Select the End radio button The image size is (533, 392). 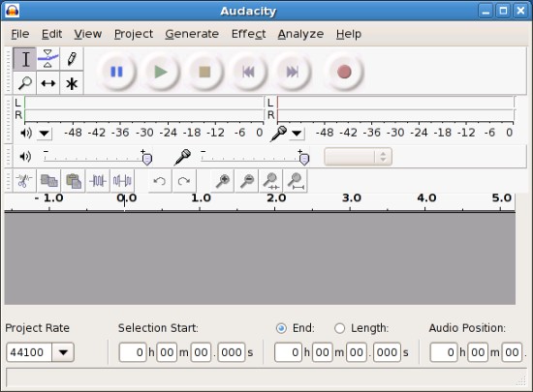click(281, 328)
